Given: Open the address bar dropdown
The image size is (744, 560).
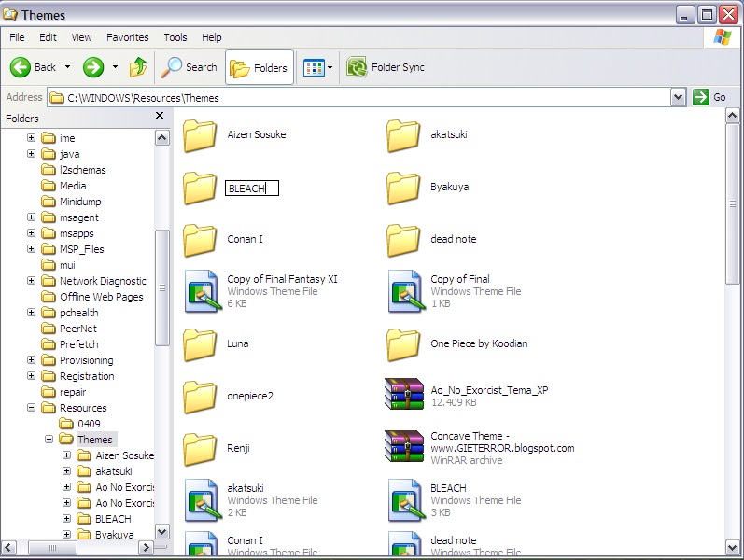Looking at the screenshot, I should tap(679, 97).
